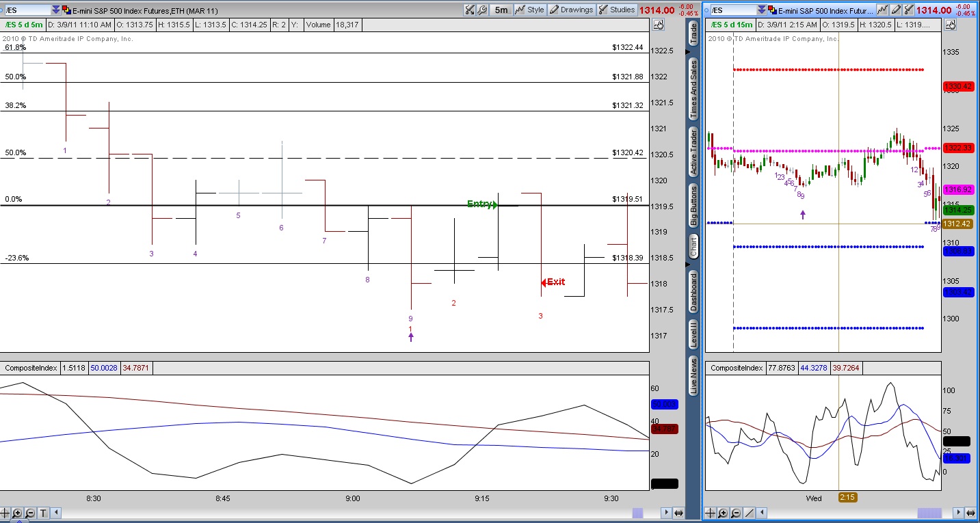Click the '/ES 5 d 15m' chart label

tap(731, 25)
